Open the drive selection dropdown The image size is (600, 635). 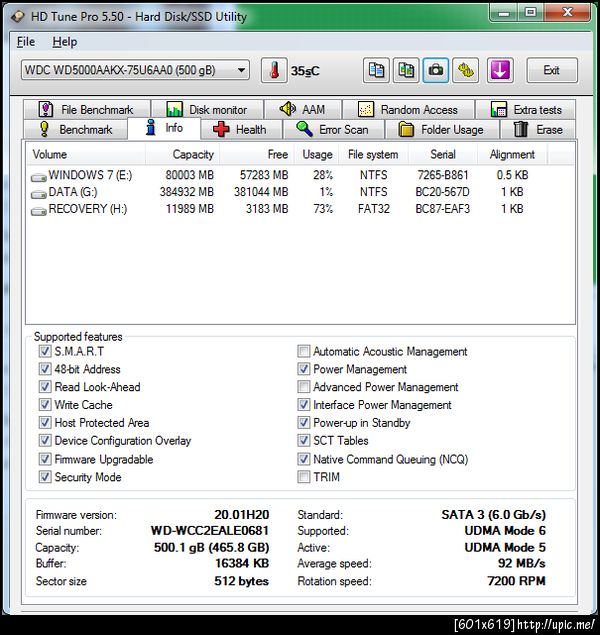click(x=135, y=70)
